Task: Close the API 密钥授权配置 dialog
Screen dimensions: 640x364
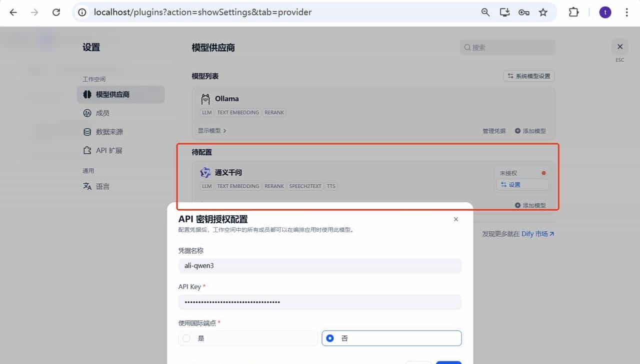Action: (x=455, y=219)
